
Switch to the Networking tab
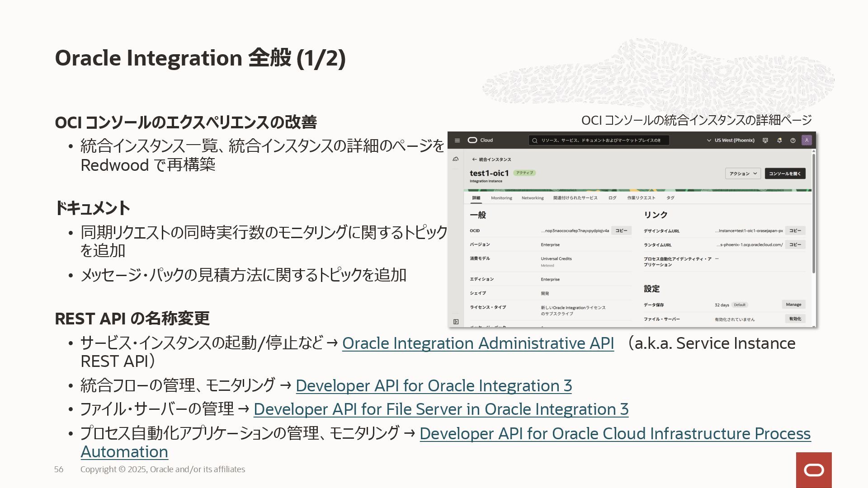[533, 198]
